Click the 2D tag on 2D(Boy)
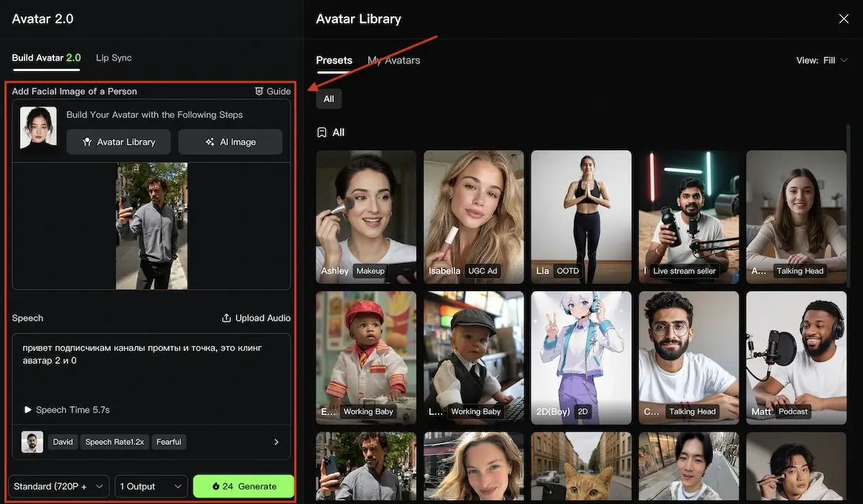863x504 pixels. pyautogui.click(x=583, y=412)
